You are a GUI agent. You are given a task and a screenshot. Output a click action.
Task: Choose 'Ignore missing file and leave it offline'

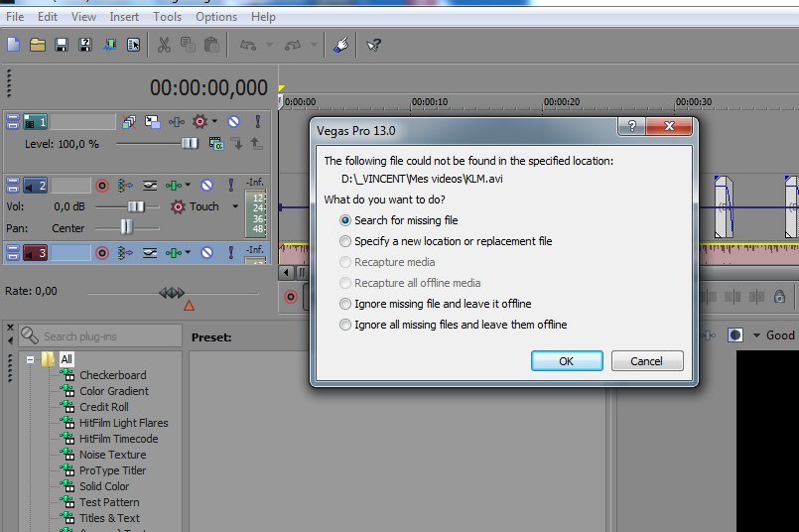[435, 305]
